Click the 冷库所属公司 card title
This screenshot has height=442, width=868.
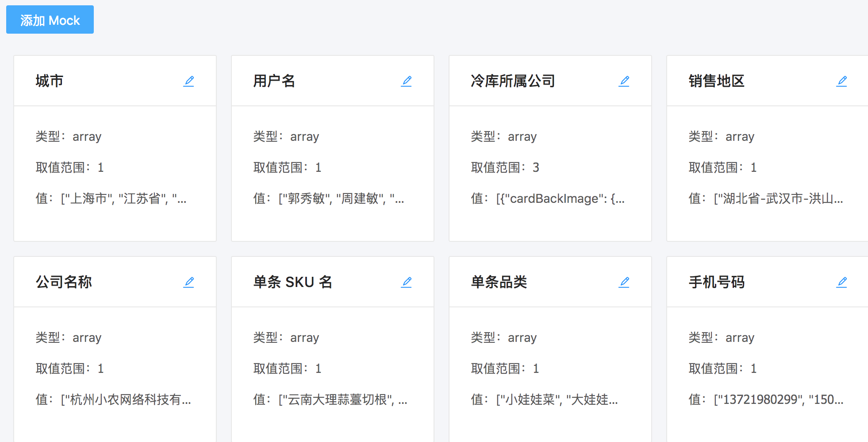(x=513, y=81)
